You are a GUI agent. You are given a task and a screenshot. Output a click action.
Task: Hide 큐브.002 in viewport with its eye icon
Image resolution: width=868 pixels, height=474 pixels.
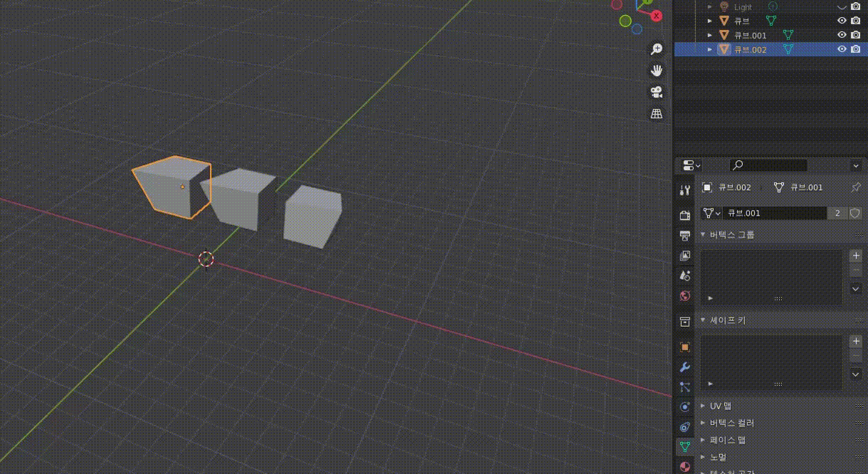842,49
